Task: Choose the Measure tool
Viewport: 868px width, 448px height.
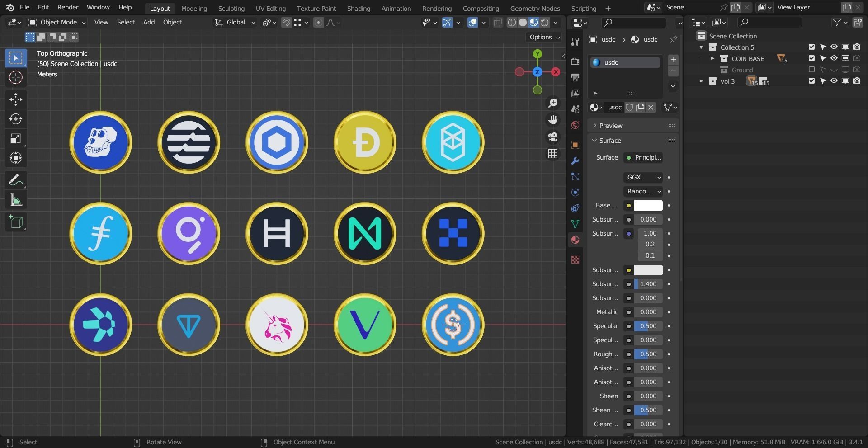Action: pos(16,200)
